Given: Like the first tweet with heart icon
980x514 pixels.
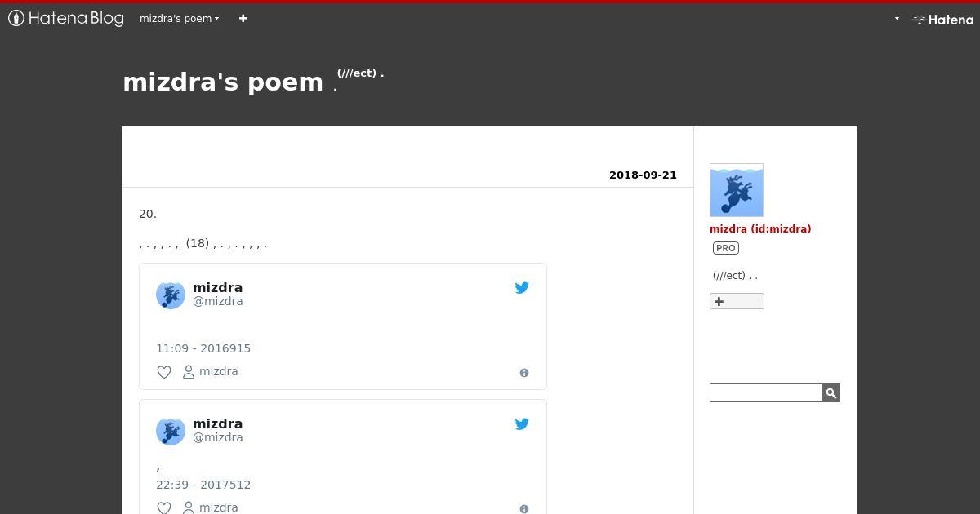Looking at the screenshot, I should pos(164,372).
